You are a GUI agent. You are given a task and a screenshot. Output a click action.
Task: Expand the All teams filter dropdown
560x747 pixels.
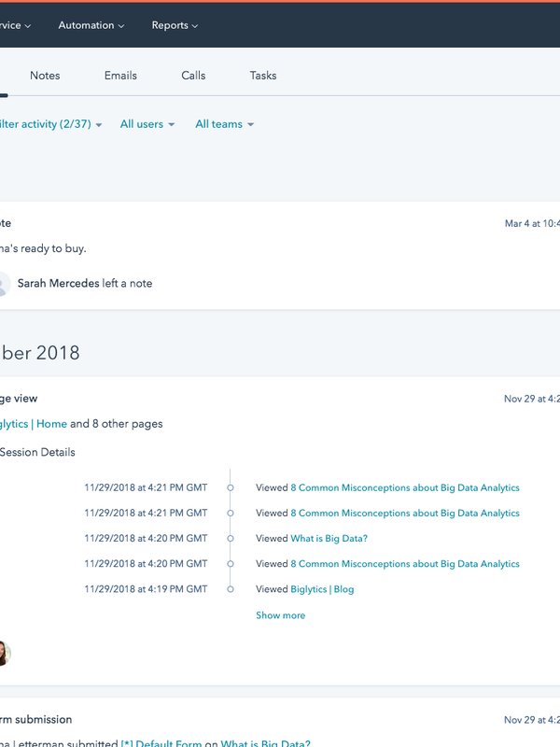pos(224,124)
